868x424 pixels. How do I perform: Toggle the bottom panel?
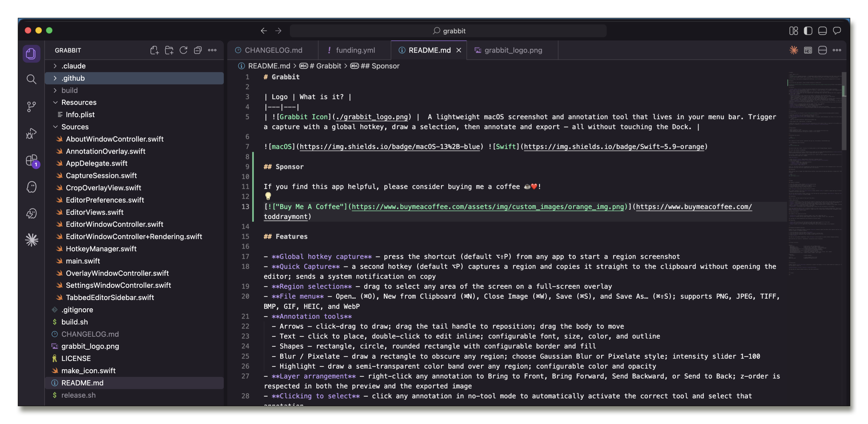pyautogui.click(x=823, y=31)
